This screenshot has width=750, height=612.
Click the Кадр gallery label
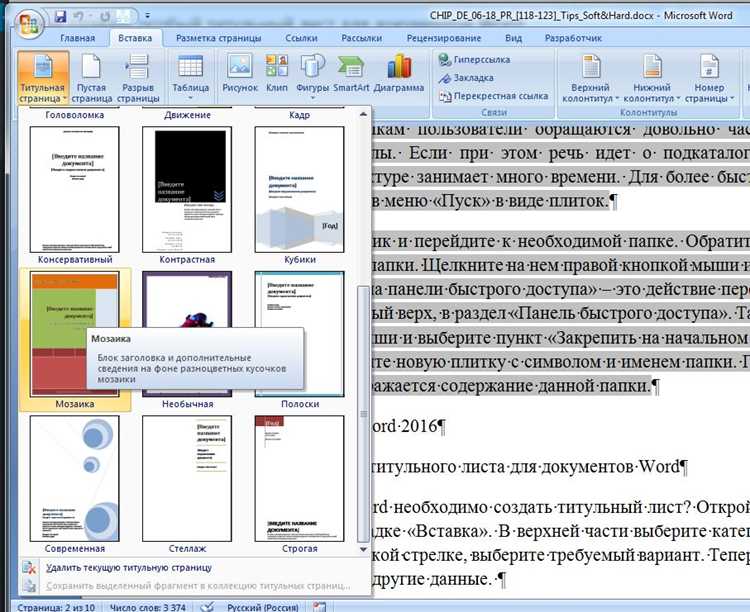(299, 115)
